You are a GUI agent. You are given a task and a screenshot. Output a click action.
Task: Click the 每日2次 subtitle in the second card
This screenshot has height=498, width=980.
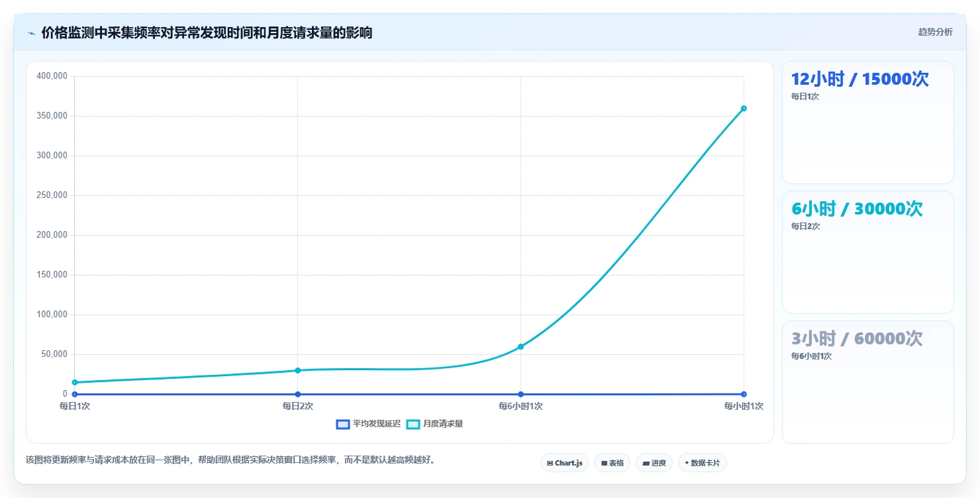806,226
